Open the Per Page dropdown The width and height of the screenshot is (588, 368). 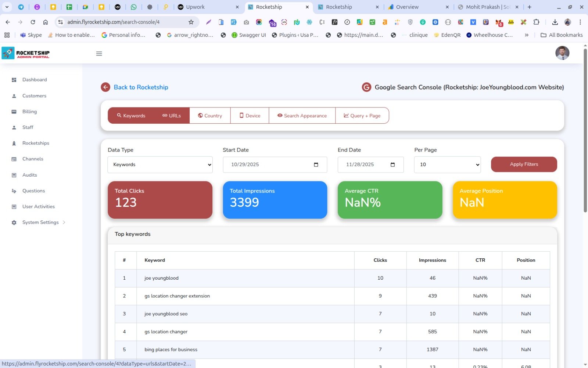447,164
